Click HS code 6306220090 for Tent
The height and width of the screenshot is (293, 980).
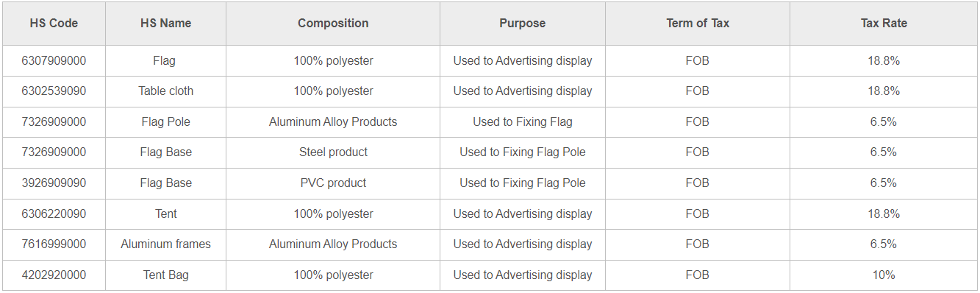[x=54, y=214]
